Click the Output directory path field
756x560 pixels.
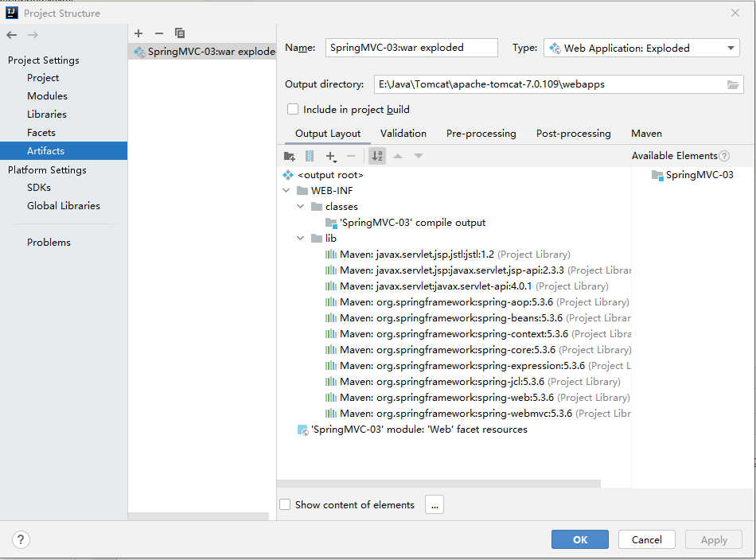(x=550, y=84)
